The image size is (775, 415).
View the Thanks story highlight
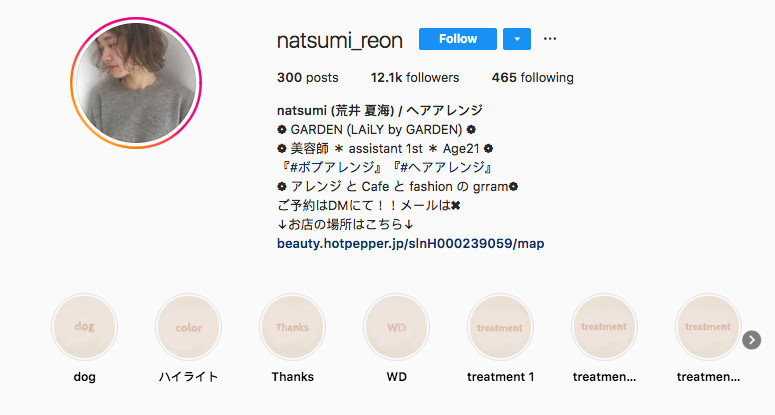(x=293, y=327)
